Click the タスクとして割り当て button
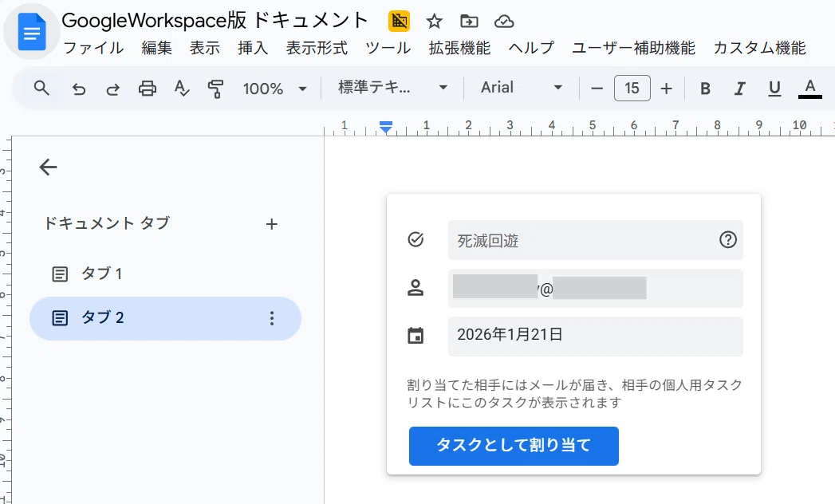Screen dimensions: 835x504 [514, 446]
